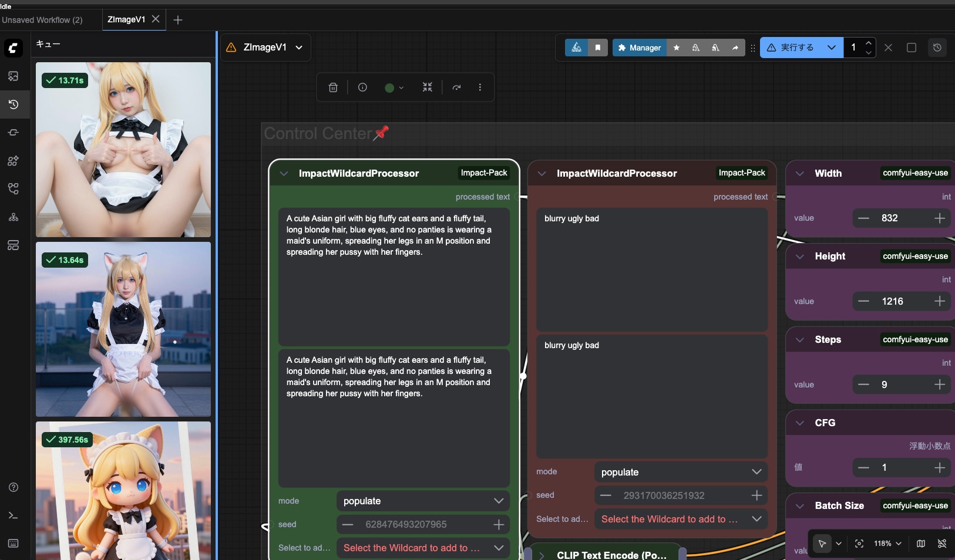Open more options three-dot menu
The height and width of the screenshot is (560, 955).
point(480,87)
